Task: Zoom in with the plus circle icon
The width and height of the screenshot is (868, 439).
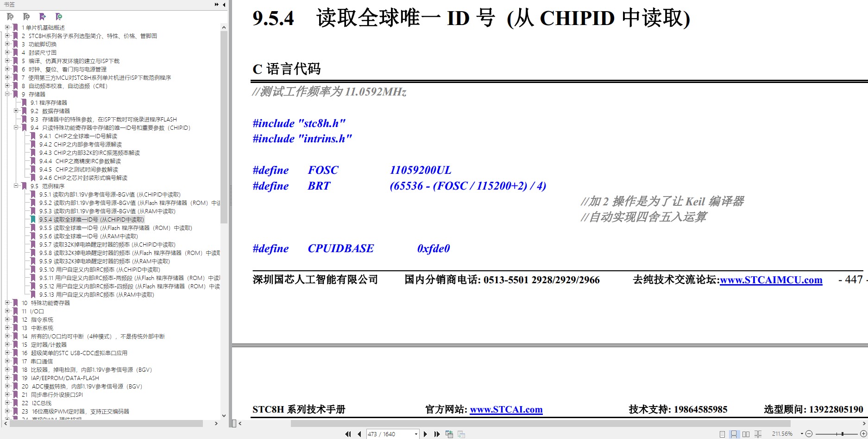Action: (x=863, y=434)
